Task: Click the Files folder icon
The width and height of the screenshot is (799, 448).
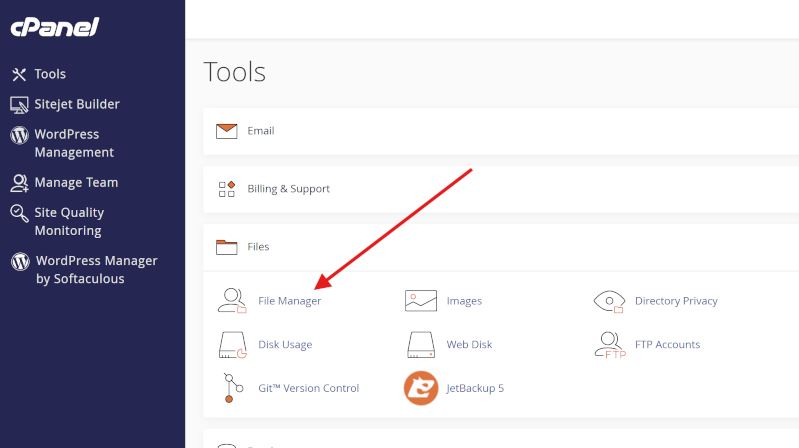Action: coord(226,247)
